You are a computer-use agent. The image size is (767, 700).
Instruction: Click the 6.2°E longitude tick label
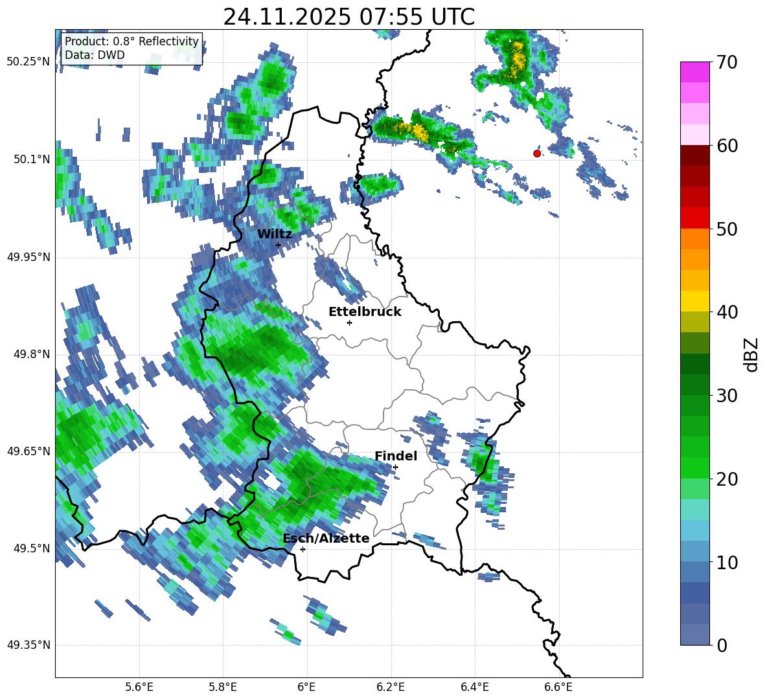pos(391,687)
